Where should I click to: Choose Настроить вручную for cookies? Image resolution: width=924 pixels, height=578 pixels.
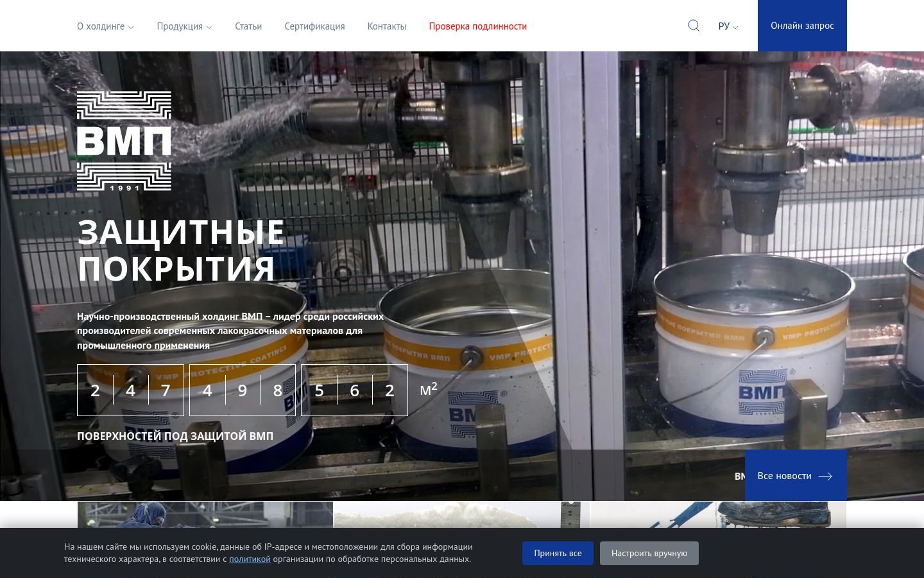(x=649, y=553)
